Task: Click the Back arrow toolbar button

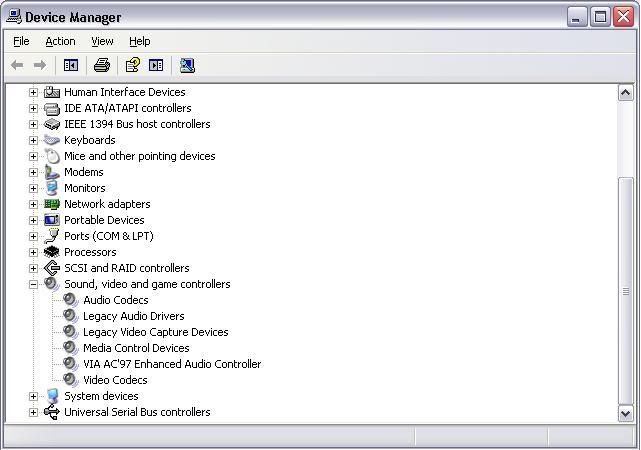Action: tap(17, 65)
